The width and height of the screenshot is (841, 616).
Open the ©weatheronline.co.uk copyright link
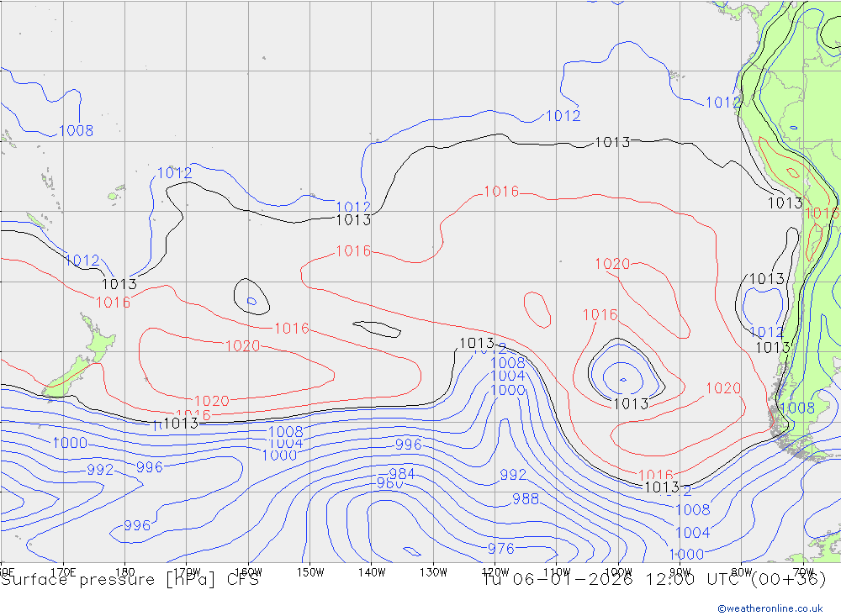(x=770, y=608)
